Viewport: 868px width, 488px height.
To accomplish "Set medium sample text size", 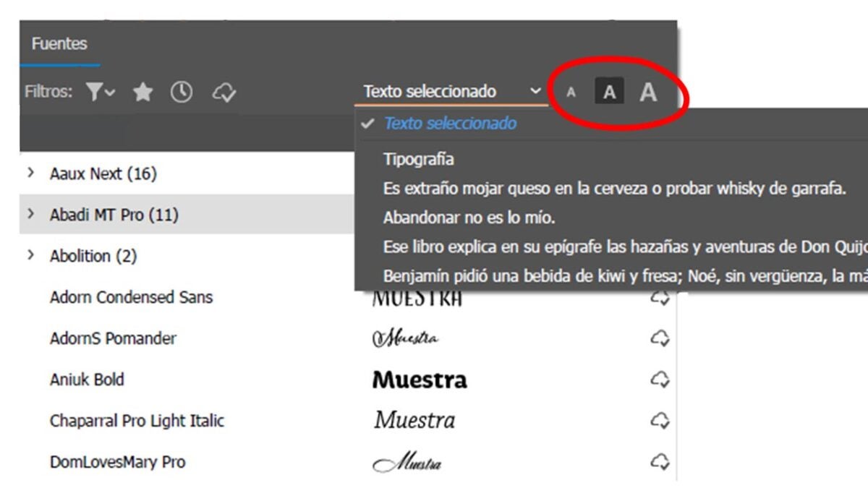I will coord(610,93).
